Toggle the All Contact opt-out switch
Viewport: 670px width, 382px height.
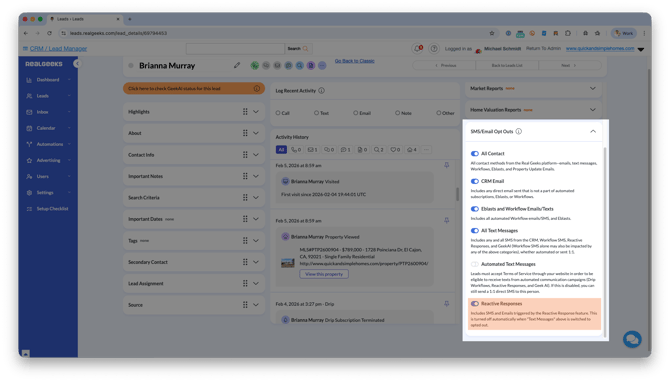[x=474, y=153]
